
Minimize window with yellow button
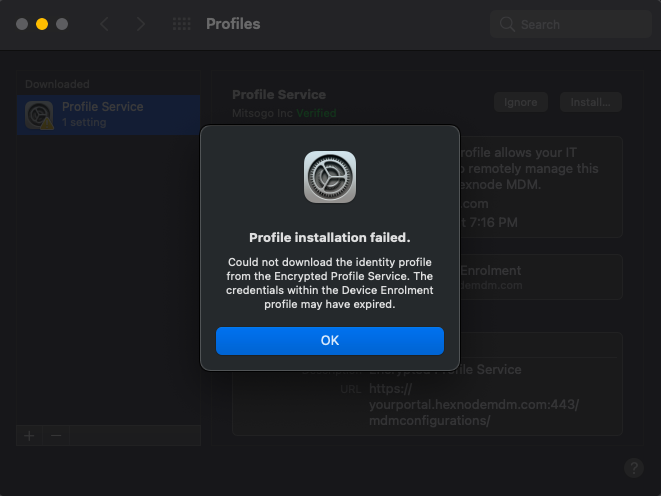[x=42, y=24]
